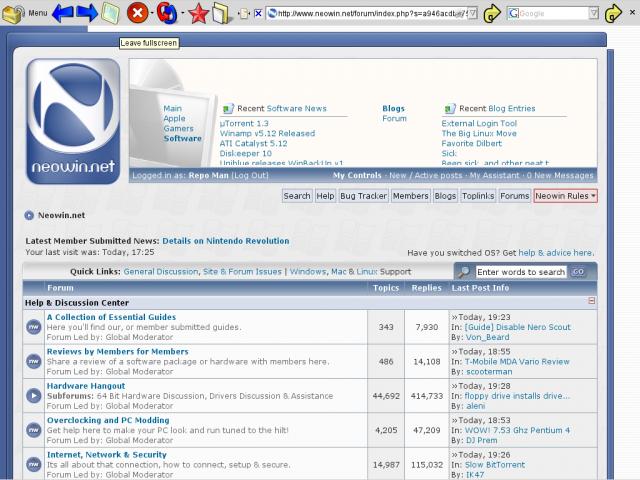This screenshot has height=480, width=640.
Task: Open the Bug Tracker button
Action: click(363, 196)
